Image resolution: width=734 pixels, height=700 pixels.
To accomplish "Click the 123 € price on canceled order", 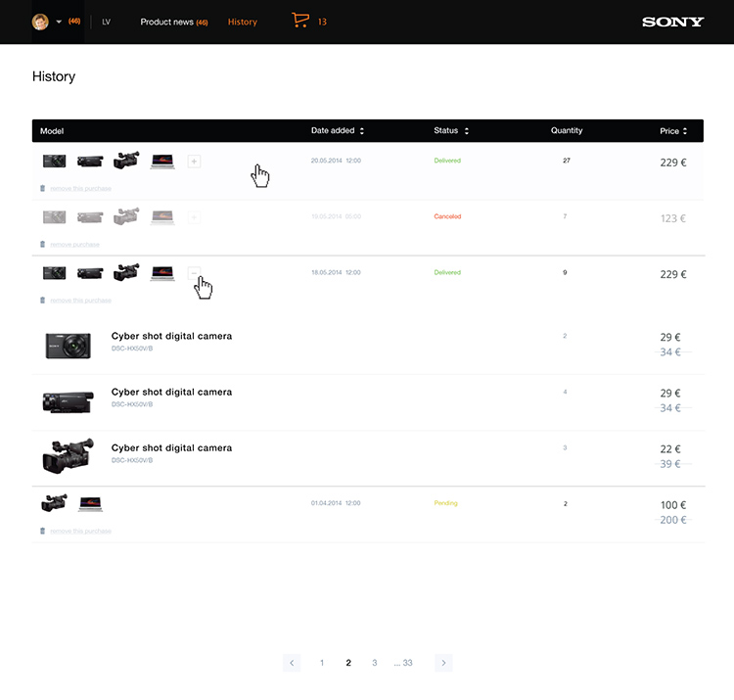I will [672, 218].
